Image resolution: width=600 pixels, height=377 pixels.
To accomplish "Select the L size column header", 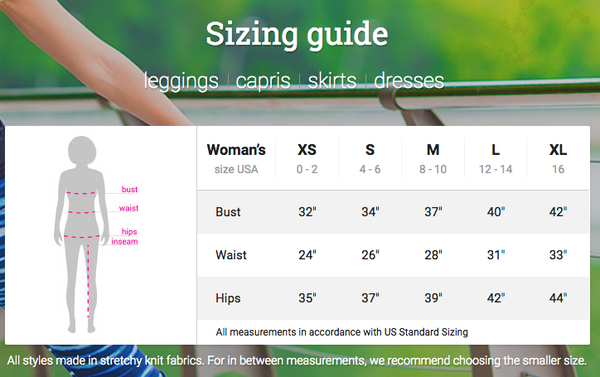I will tap(496, 158).
